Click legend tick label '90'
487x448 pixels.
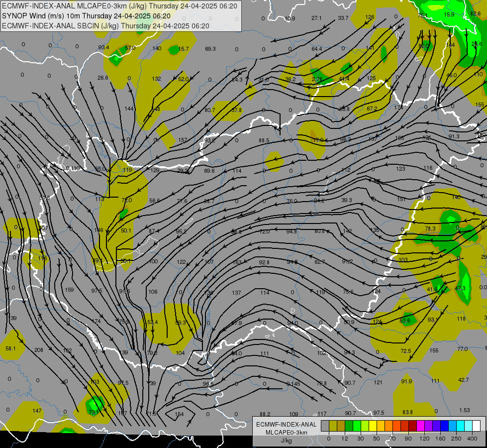point(408,439)
